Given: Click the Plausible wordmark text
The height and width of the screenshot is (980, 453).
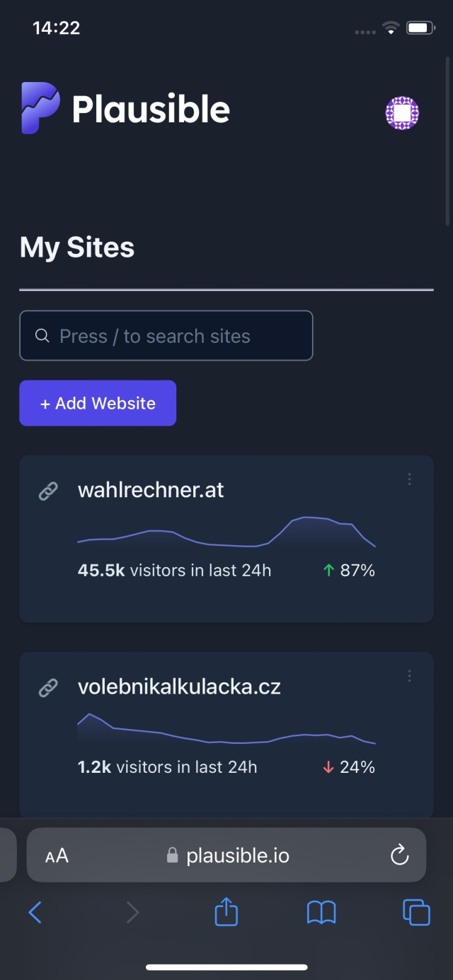Looking at the screenshot, I should (x=151, y=110).
